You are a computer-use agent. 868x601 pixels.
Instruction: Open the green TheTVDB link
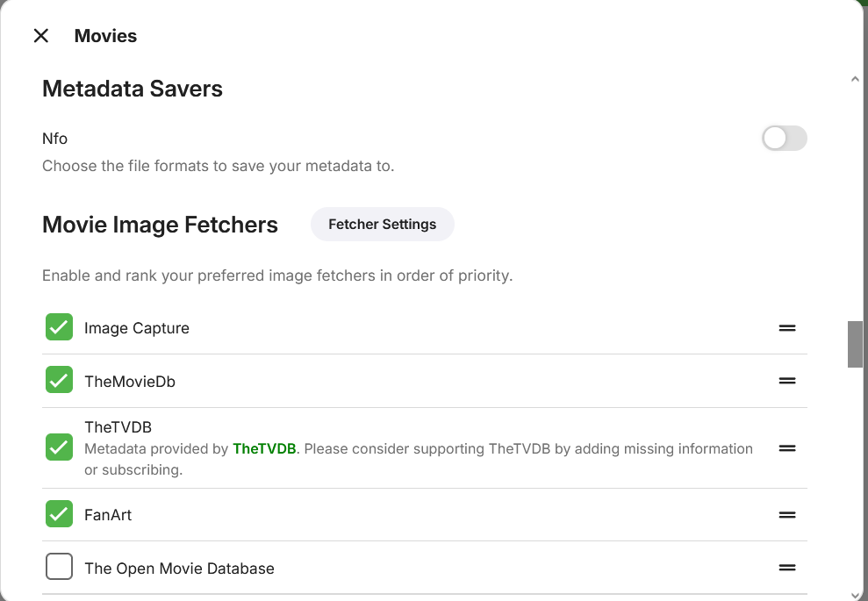[264, 449]
